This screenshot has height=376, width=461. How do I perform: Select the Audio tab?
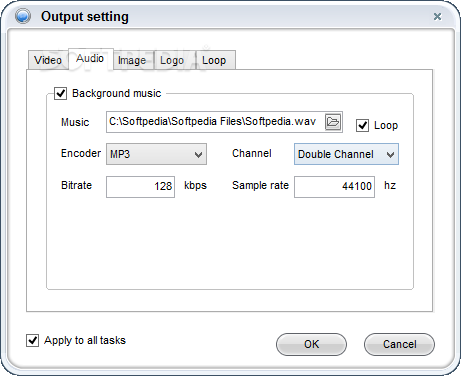tap(90, 59)
